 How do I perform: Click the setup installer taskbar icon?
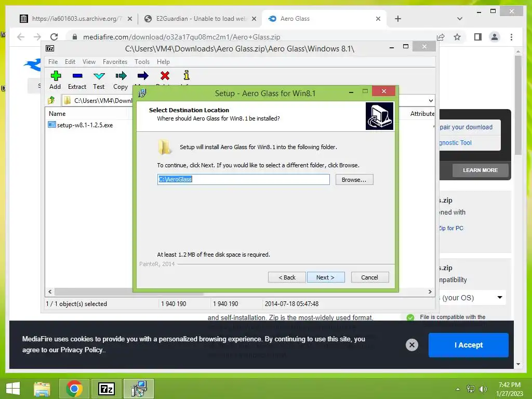139,389
